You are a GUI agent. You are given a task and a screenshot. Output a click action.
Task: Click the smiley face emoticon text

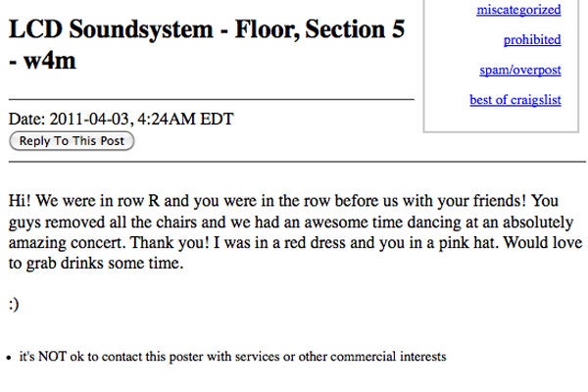click(14, 304)
